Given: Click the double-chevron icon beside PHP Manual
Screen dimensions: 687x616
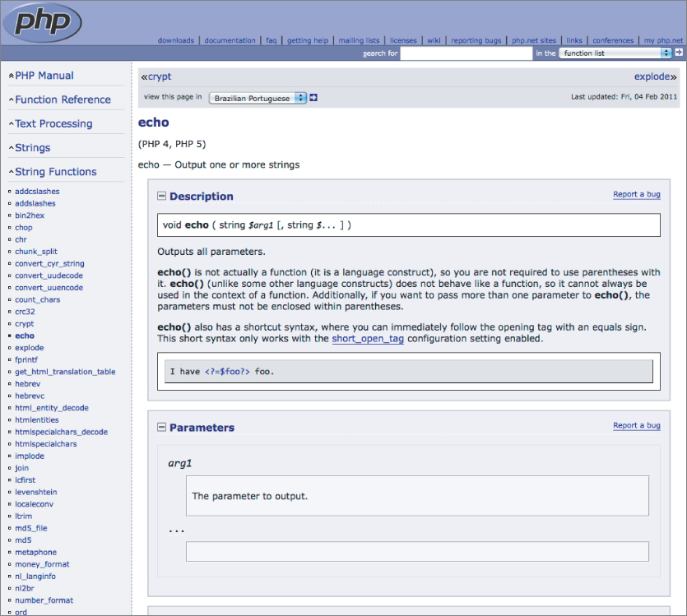Looking at the screenshot, I should 9,74.
